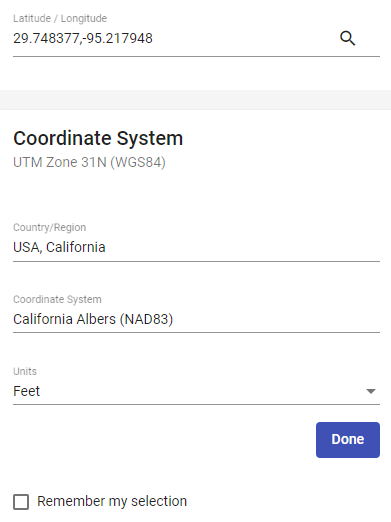Expand the Units dropdown arrow
The width and height of the screenshot is (391, 522).
coord(371,391)
